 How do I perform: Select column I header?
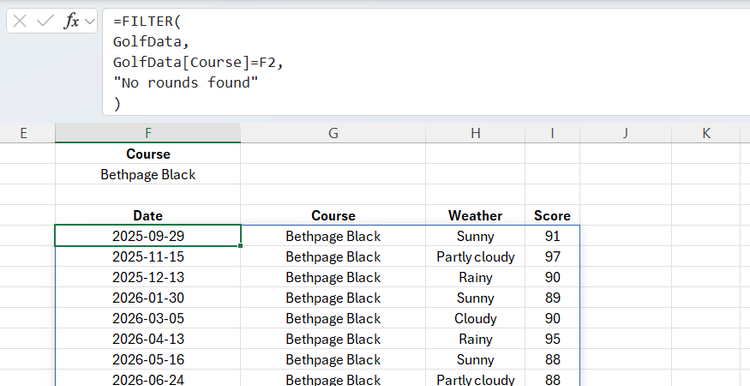(x=552, y=133)
